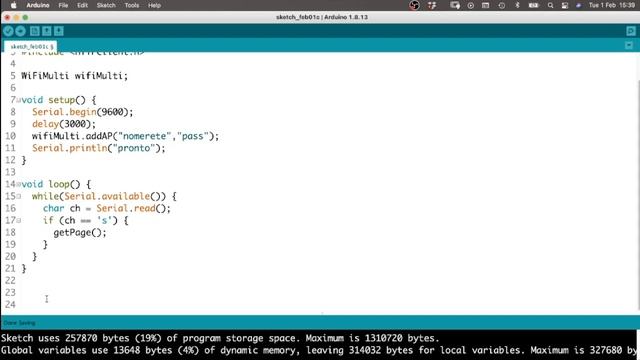Click on line number 24
640x360 pixels.
[10, 304]
